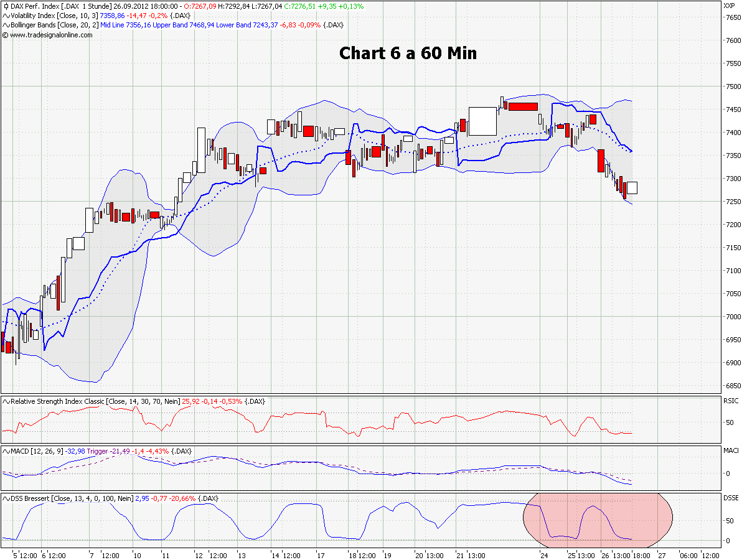Select the Volatility Index indicator icon
The height and width of the screenshot is (560, 747).
point(5,15)
